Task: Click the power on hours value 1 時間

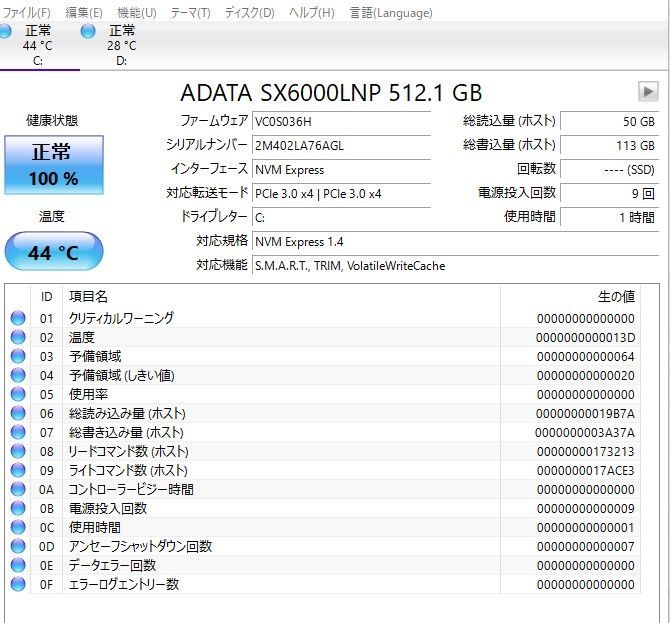Action: pos(609,217)
